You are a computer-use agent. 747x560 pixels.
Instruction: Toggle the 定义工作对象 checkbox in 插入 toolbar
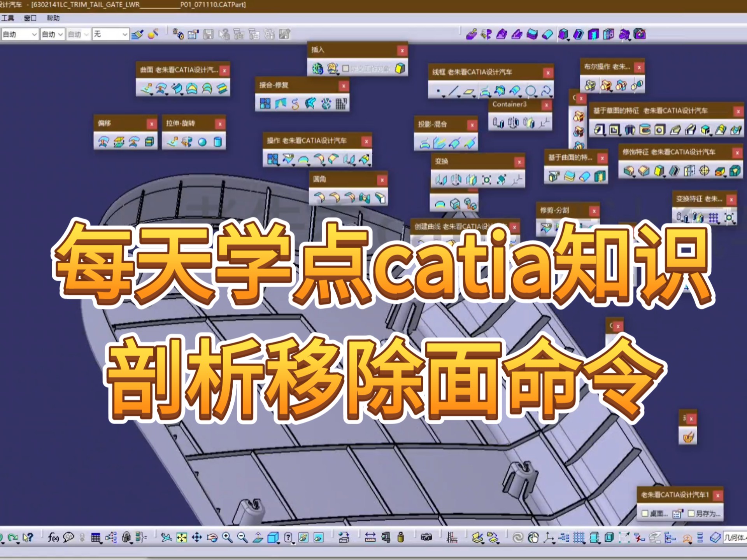345,68
